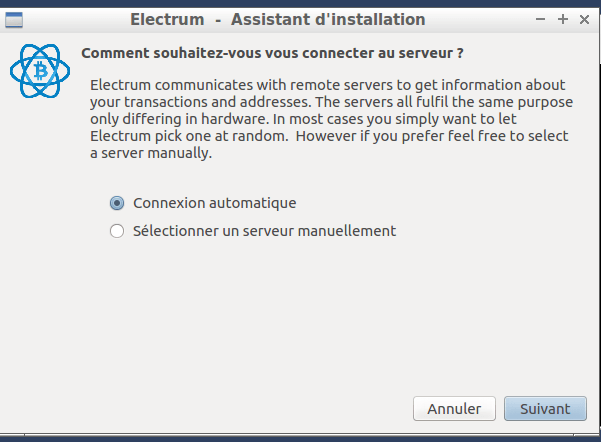Screen dimensions: 601x442
Task: Click the line starting "your transactions and addresses"
Action: pos(332,102)
